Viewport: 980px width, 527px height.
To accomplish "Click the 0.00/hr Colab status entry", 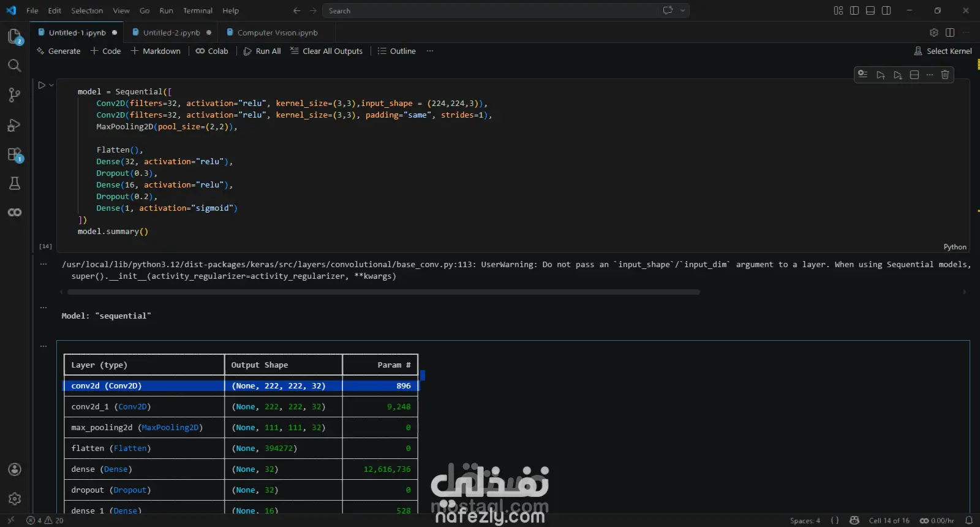I will point(937,520).
